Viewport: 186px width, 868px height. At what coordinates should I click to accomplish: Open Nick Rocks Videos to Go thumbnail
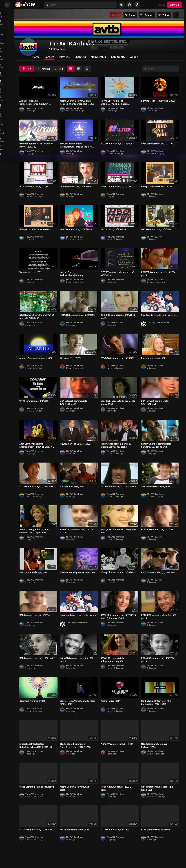pyautogui.click(x=120, y=387)
